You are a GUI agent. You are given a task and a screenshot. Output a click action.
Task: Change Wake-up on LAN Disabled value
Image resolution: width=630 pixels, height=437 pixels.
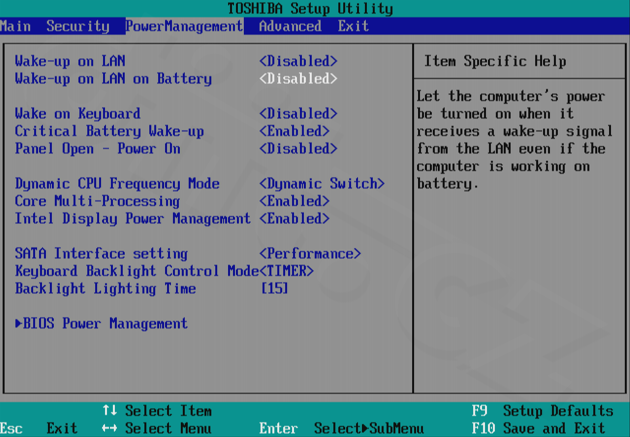298,61
